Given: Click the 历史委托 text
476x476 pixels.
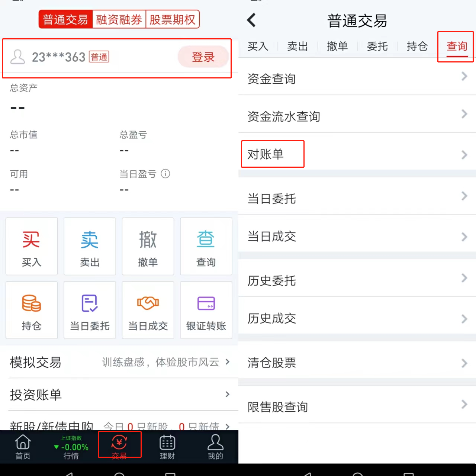Looking at the screenshot, I should coord(271,280).
